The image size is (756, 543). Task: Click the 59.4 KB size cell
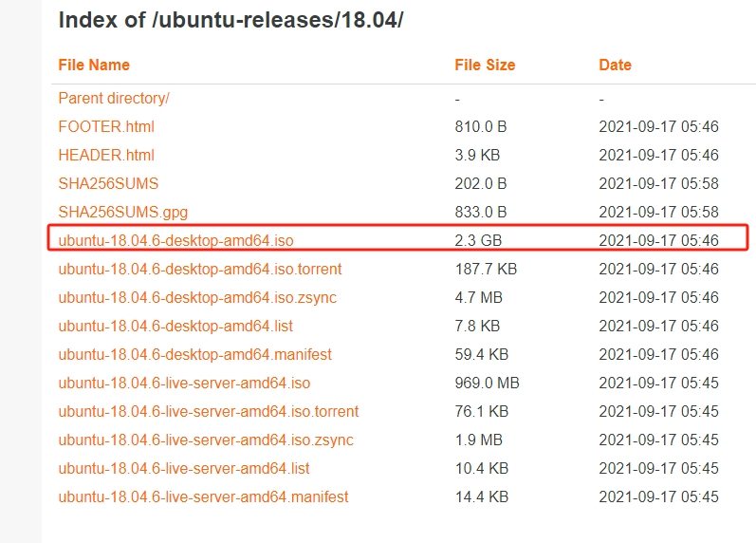point(482,354)
